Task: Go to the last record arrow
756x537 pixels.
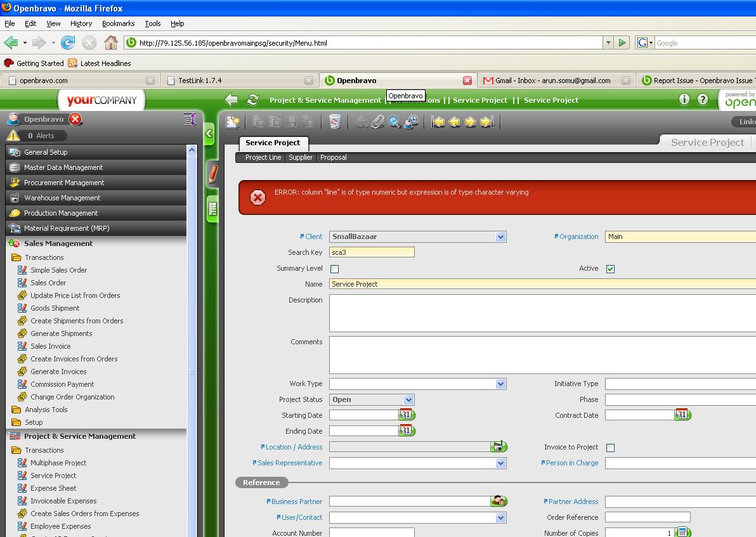Action: click(x=486, y=122)
